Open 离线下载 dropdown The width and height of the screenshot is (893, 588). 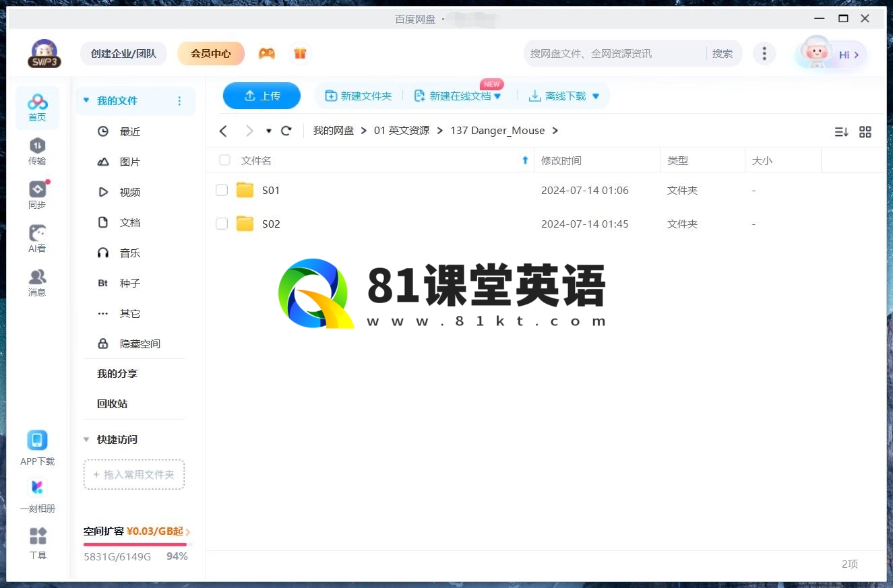tap(595, 96)
